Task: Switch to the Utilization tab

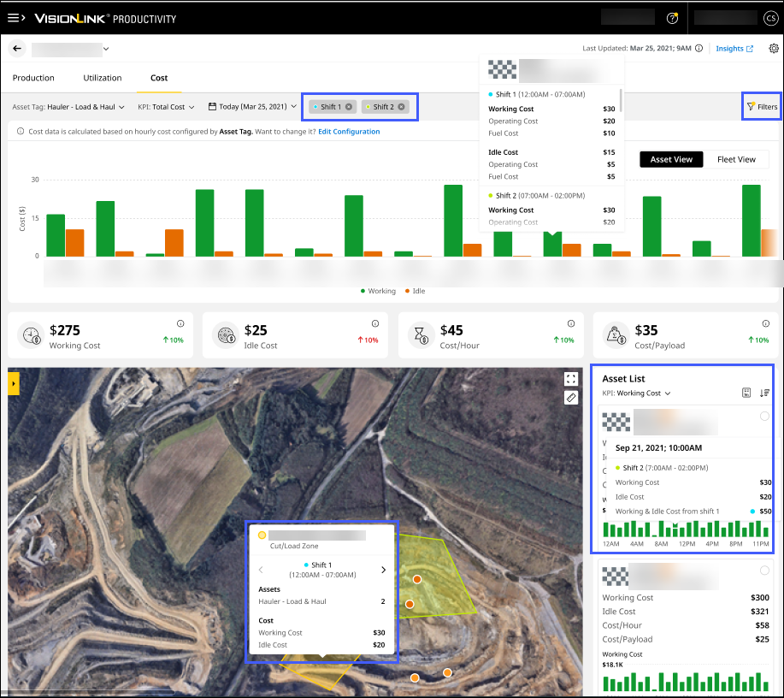Action: coord(102,78)
